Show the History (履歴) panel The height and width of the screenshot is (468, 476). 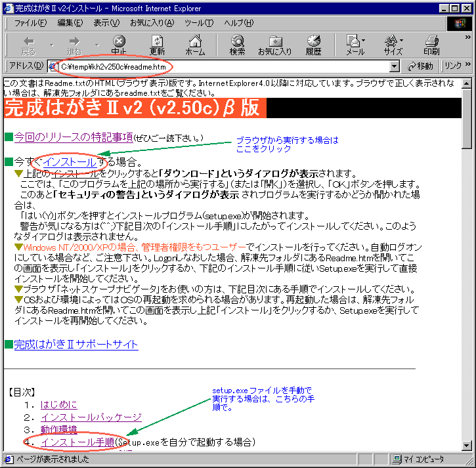[313, 45]
